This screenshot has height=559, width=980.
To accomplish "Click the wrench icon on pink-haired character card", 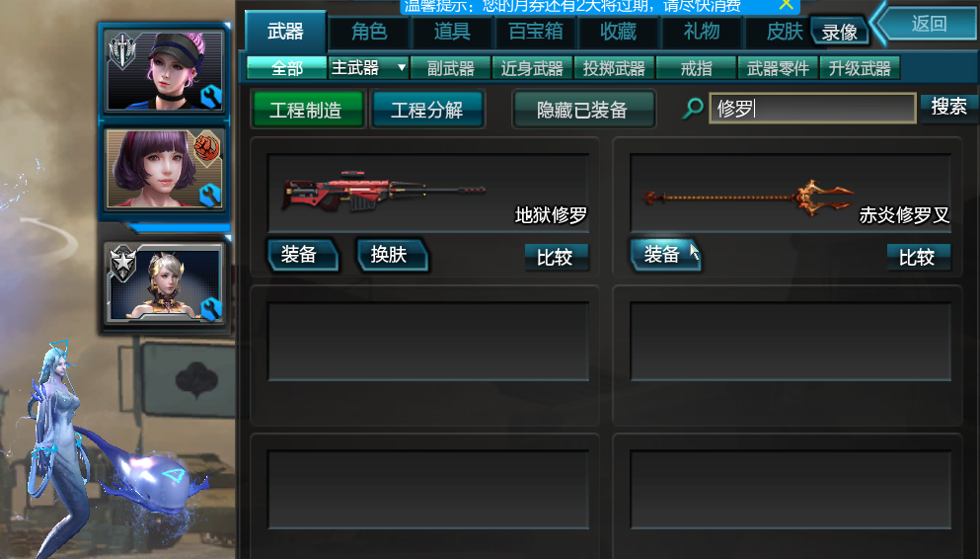I will pos(212,98).
